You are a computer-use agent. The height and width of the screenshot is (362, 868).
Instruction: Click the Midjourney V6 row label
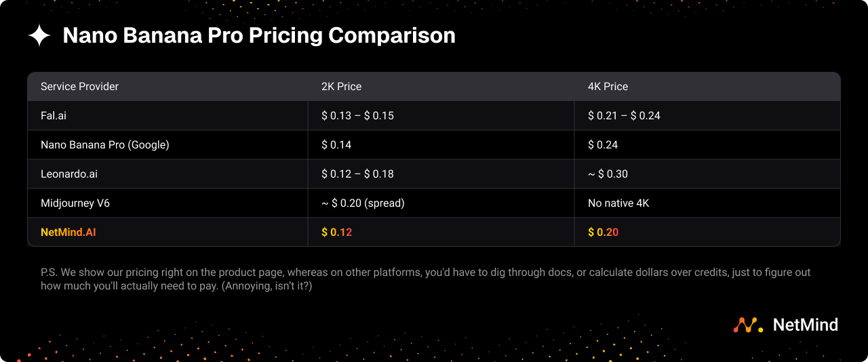75,203
